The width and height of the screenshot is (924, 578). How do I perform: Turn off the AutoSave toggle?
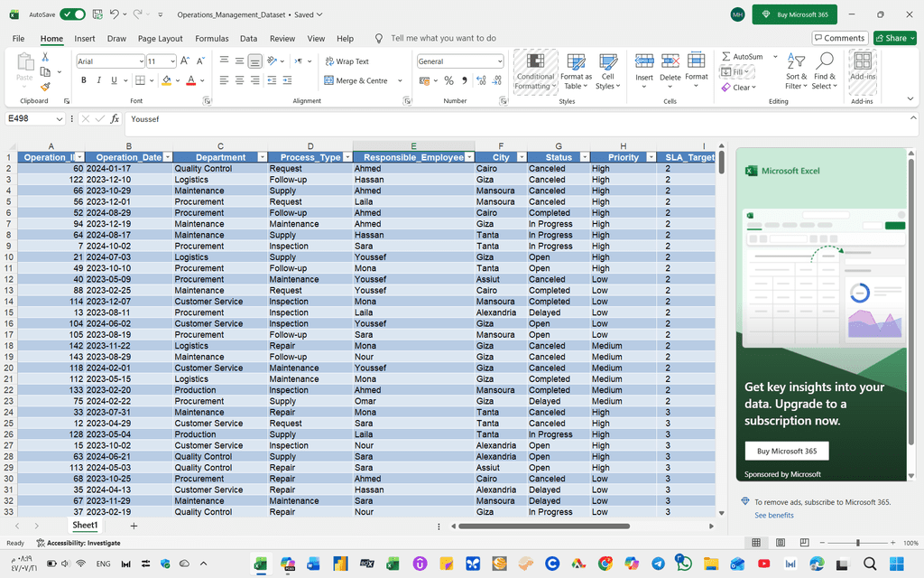click(73, 14)
